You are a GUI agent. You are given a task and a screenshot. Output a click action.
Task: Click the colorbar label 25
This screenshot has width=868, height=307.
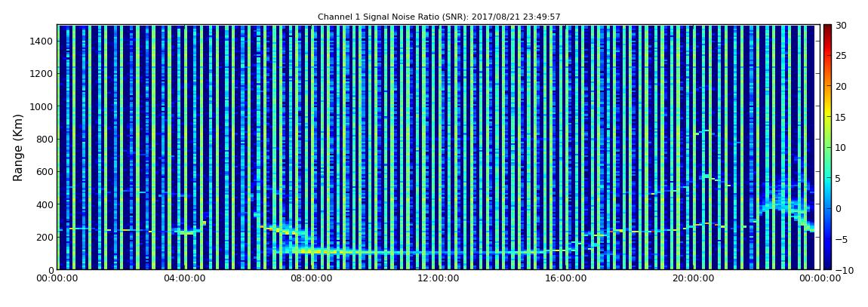point(841,56)
